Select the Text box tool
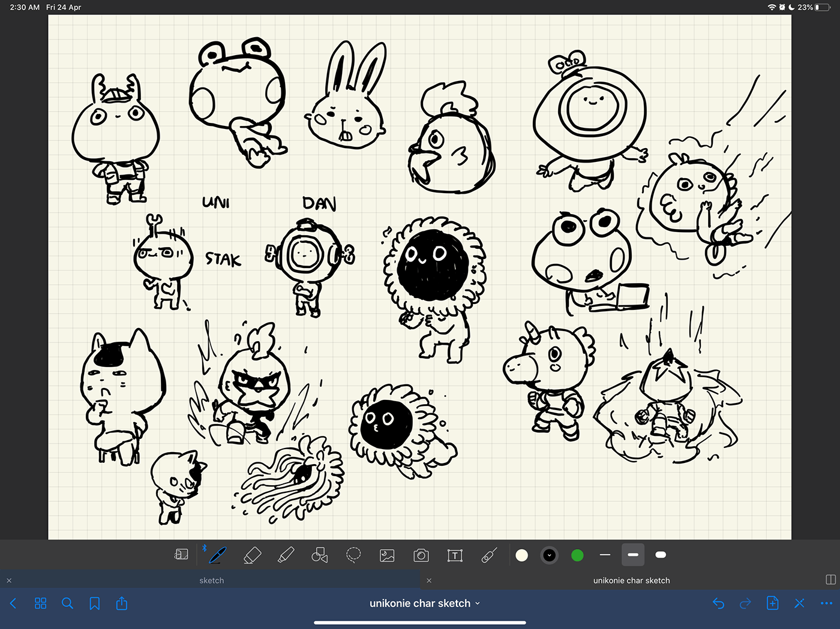The width and height of the screenshot is (840, 629). click(455, 555)
